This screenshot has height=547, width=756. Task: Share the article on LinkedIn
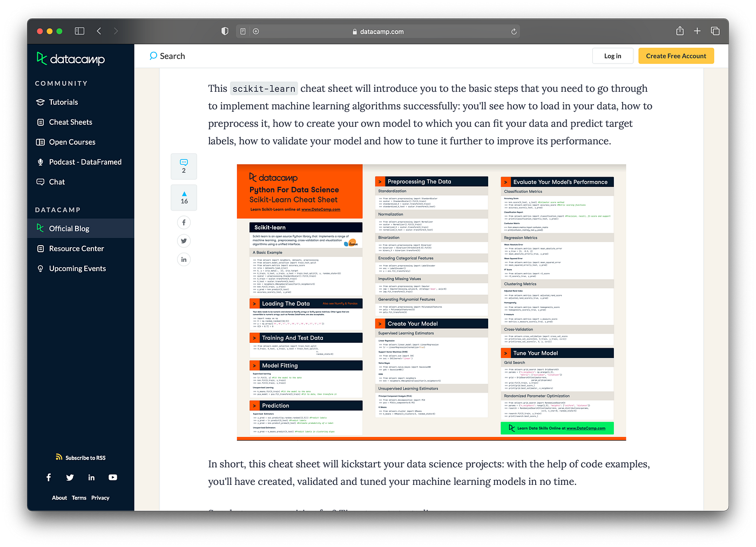click(x=184, y=259)
